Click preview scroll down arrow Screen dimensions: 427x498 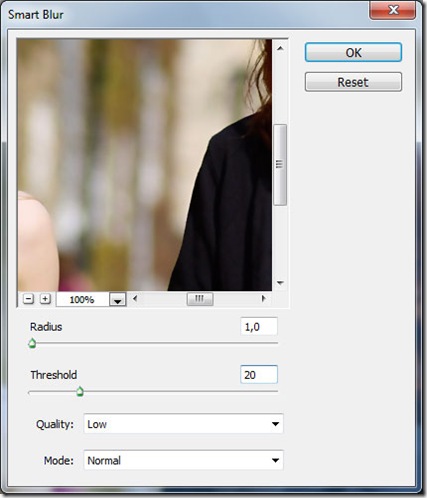point(280,283)
